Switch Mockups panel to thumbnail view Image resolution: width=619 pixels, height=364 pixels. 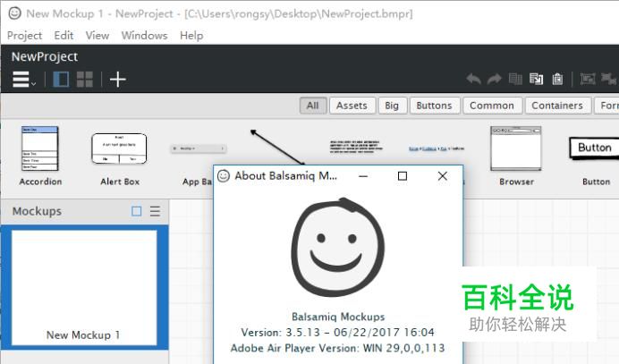click(x=137, y=211)
